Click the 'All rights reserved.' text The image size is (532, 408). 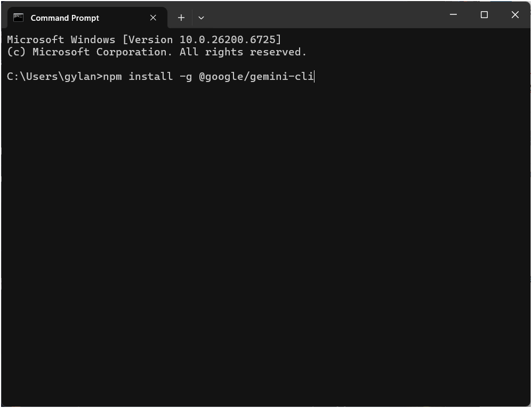point(243,52)
